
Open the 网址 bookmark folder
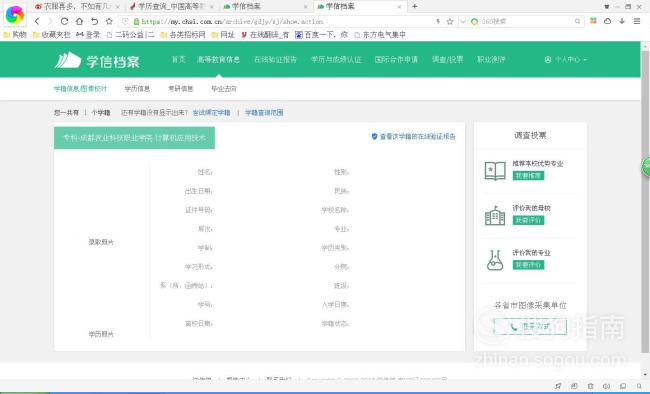[223, 35]
